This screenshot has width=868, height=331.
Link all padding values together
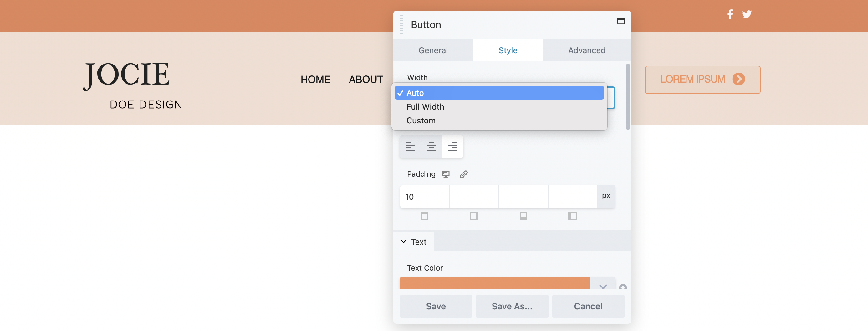coord(464,174)
